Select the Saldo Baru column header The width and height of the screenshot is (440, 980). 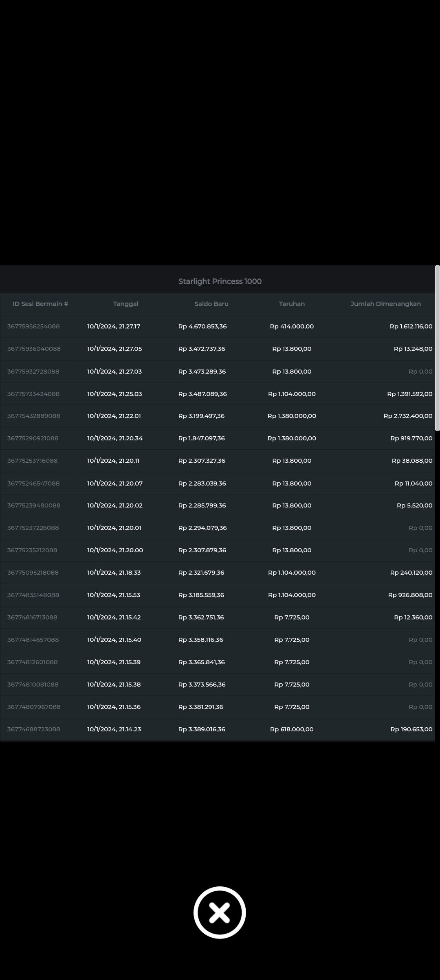tap(211, 304)
